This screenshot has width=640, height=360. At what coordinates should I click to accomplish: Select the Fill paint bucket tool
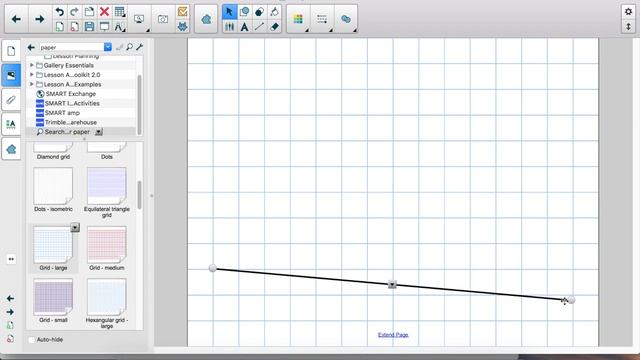[274, 11]
